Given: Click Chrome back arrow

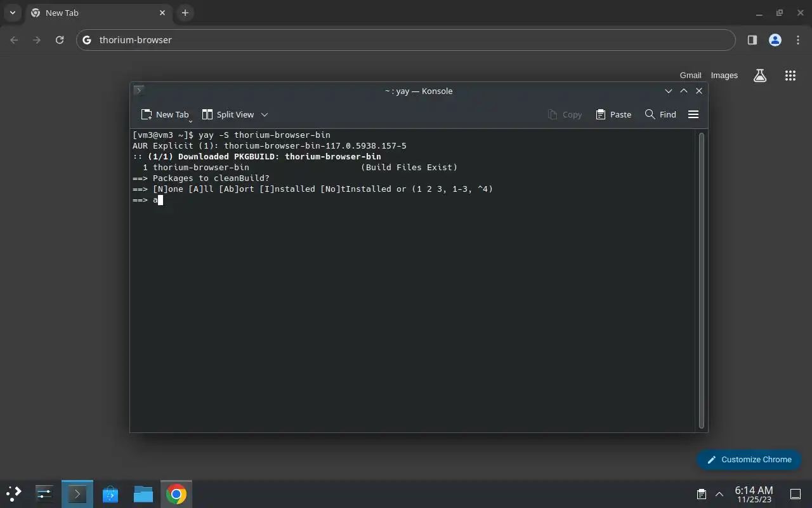Looking at the screenshot, I should click(x=14, y=39).
